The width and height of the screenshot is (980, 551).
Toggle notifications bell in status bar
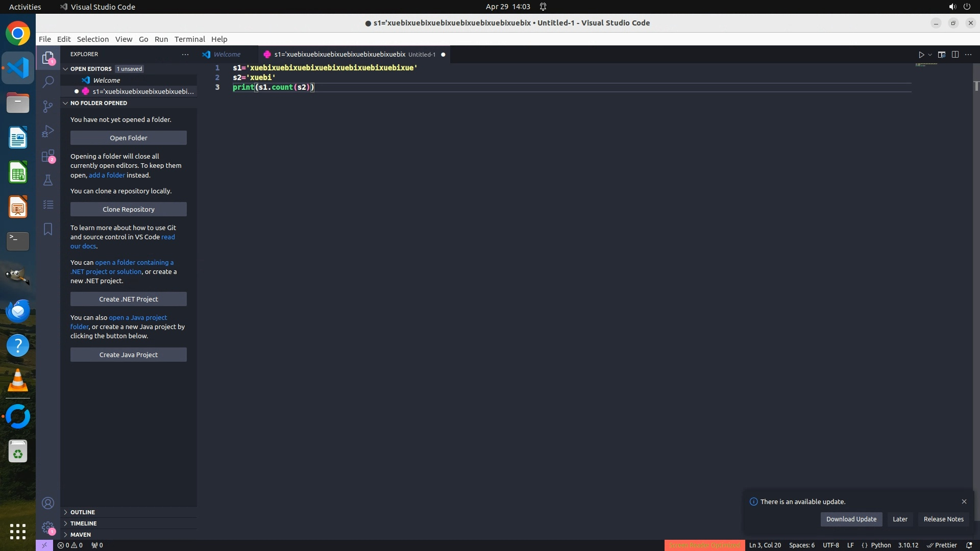click(969, 545)
